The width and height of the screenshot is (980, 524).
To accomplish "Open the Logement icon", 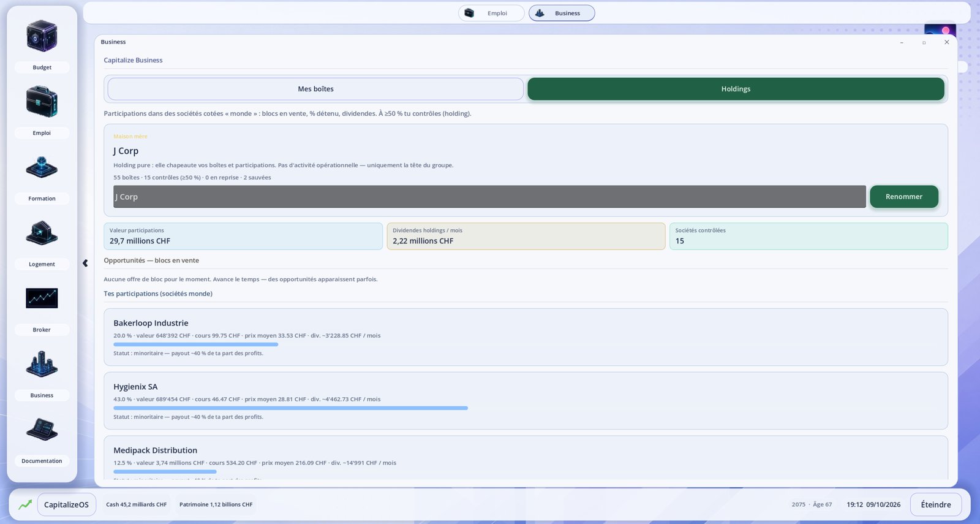I will pos(42,233).
